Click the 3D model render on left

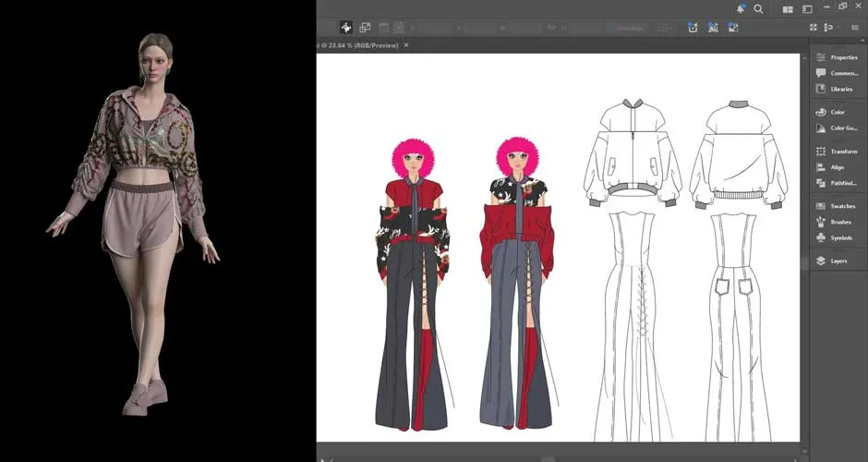coord(133,225)
